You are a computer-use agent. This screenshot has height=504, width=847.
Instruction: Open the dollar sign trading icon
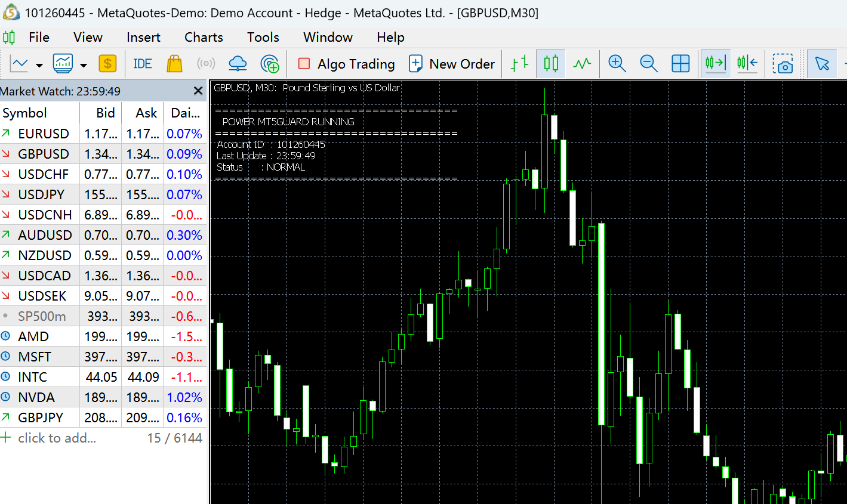point(107,64)
